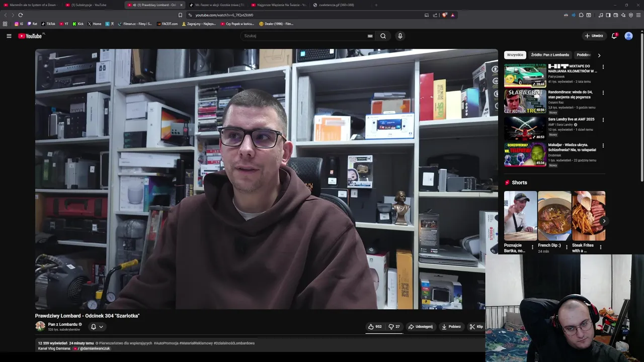Image resolution: width=644 pixels, height=362 pixels.
Task: Download the video with Pobierz
Action: (x=451, y=326)
